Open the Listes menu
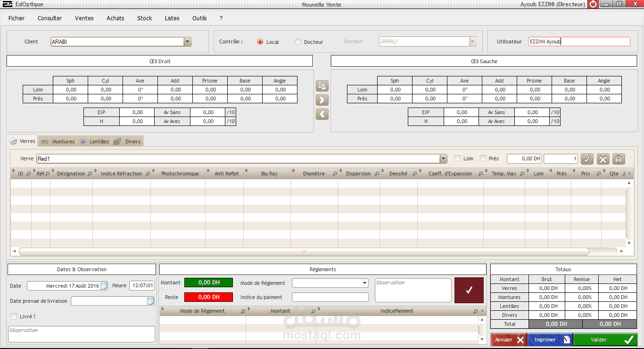The image size is (644, 349). click(x=172, y=18)
